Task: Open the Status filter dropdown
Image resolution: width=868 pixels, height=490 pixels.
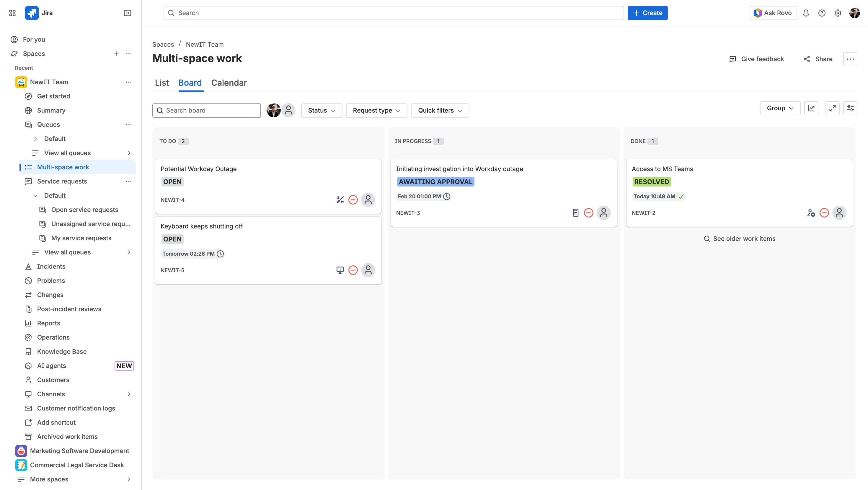Action: pyautogui.click(x=322, y=110)
